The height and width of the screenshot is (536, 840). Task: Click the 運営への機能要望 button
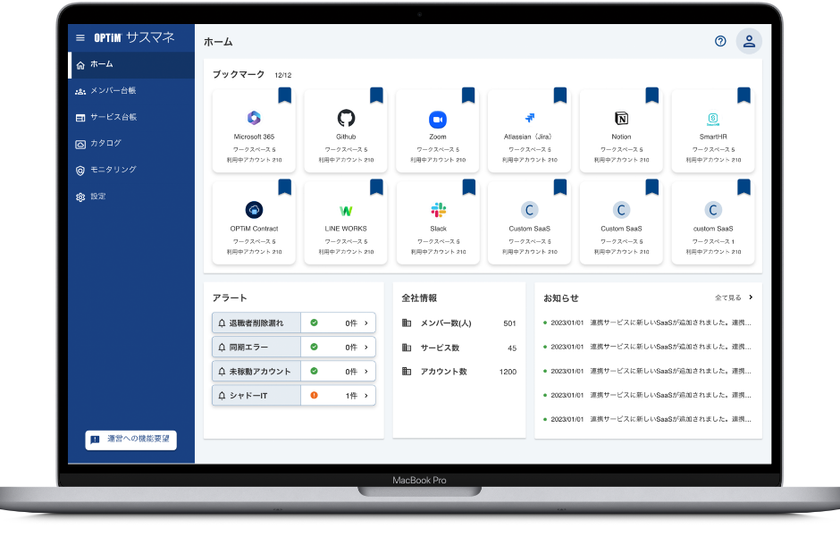[131, 440]
